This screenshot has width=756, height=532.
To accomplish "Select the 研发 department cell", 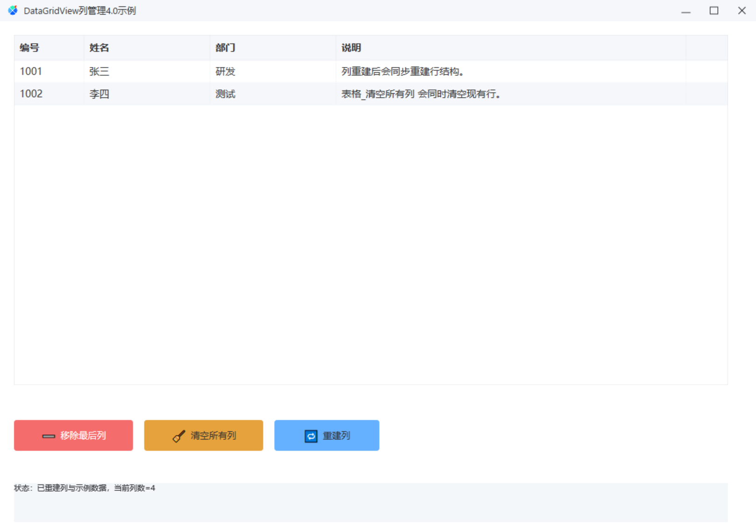I will (273, 71).
